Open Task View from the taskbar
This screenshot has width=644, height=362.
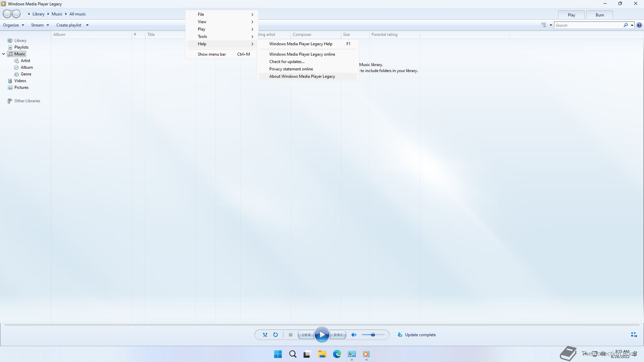pos(307,354)
